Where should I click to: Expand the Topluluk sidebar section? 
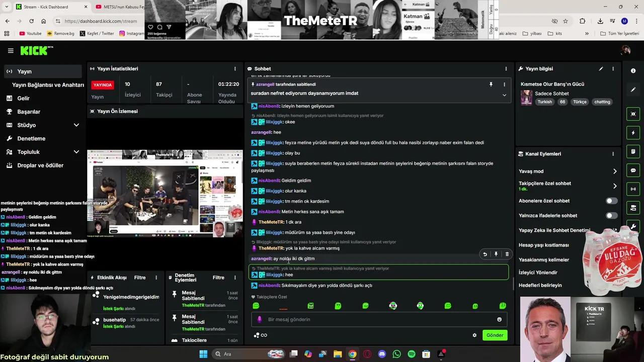click(x=76, y=152)
